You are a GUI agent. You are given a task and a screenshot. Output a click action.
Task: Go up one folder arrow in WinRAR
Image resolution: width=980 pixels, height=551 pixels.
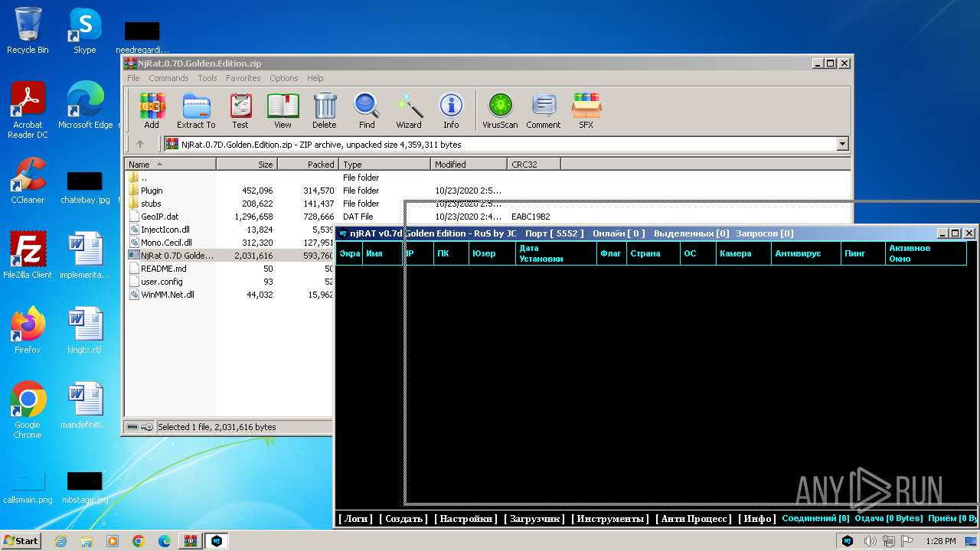pos(139,144)
